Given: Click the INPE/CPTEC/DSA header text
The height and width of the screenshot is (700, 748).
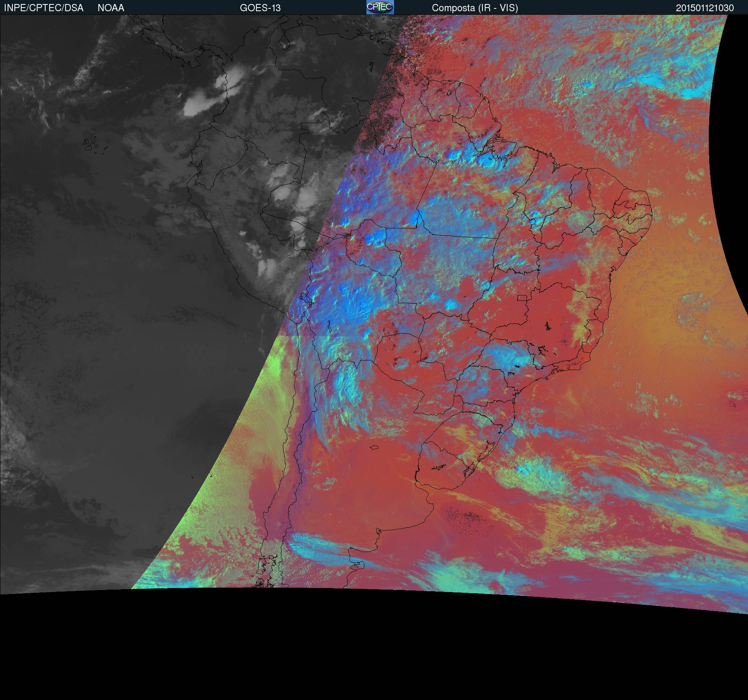Looking at the screenshot, I should click(44, 8).
